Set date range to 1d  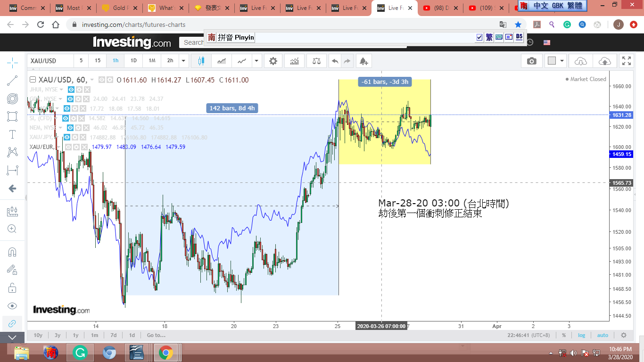coord(132,335)
